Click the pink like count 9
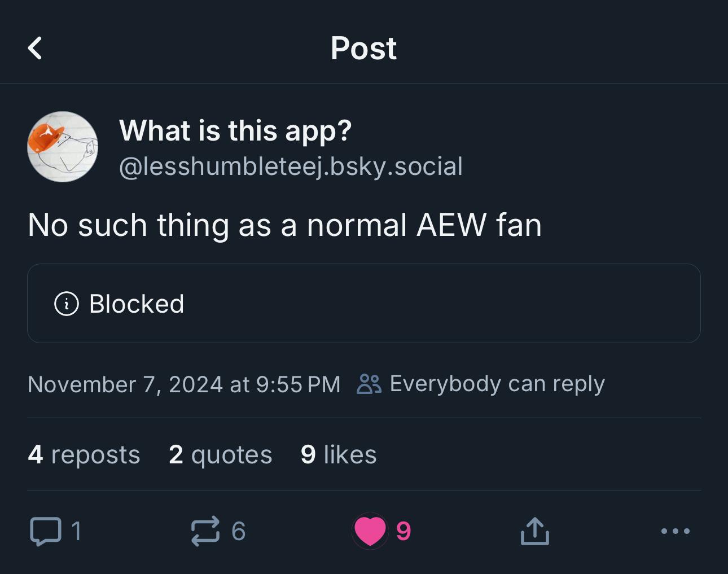Viewport: 728px width, 574px height. 404,531
